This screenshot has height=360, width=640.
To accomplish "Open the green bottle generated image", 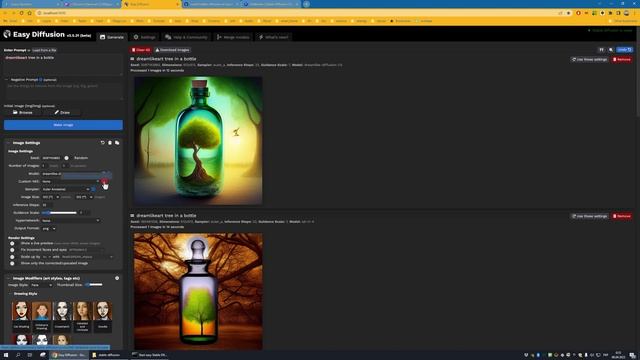I will coord(198,140).
